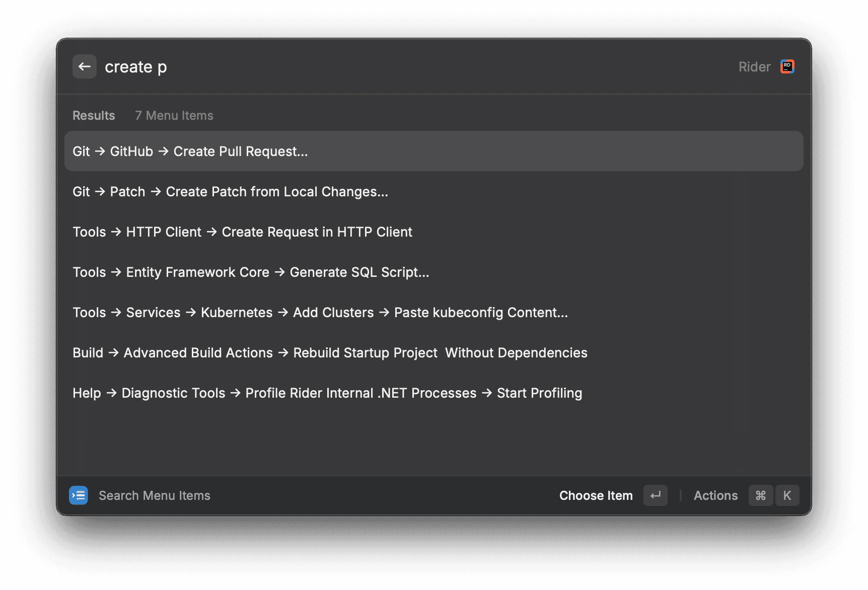Click the 7 Menu Items label
Screen dimensions: 868x590
point(173,115)
